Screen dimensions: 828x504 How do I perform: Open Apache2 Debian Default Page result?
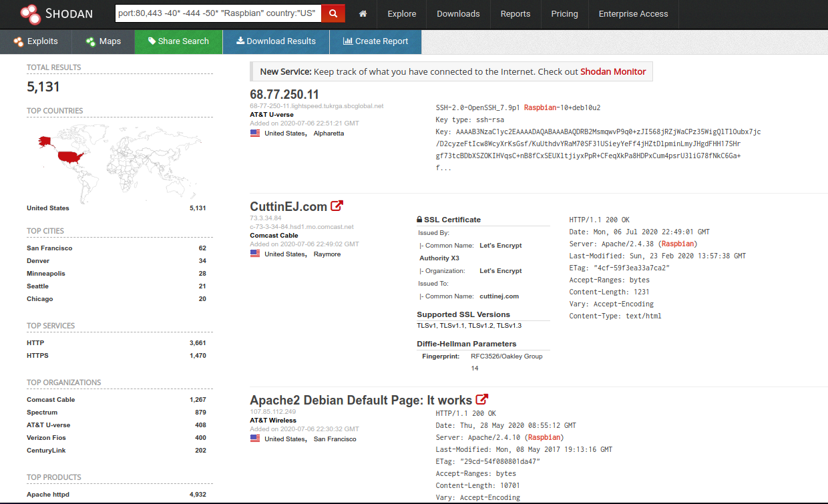pos(361,400)
